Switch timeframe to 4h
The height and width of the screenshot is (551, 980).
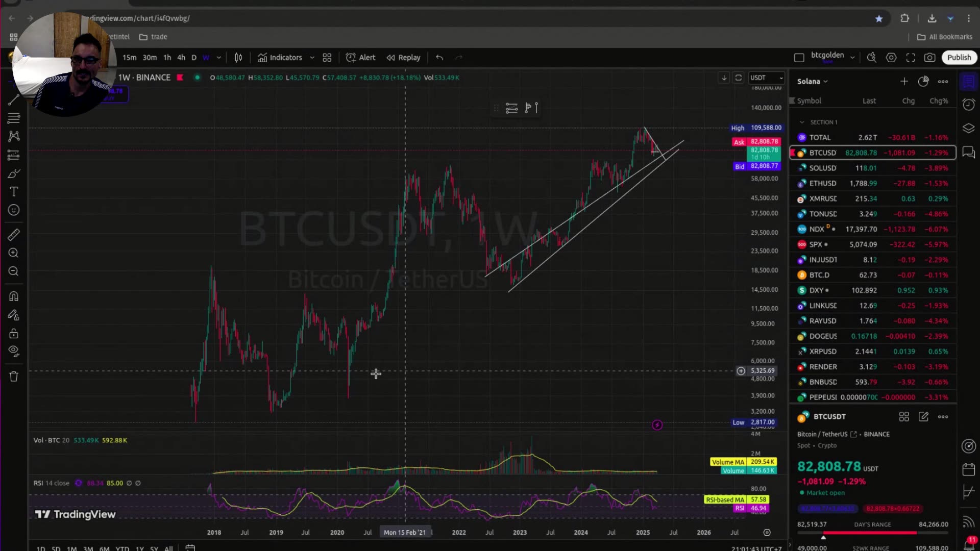coord(181,57)
